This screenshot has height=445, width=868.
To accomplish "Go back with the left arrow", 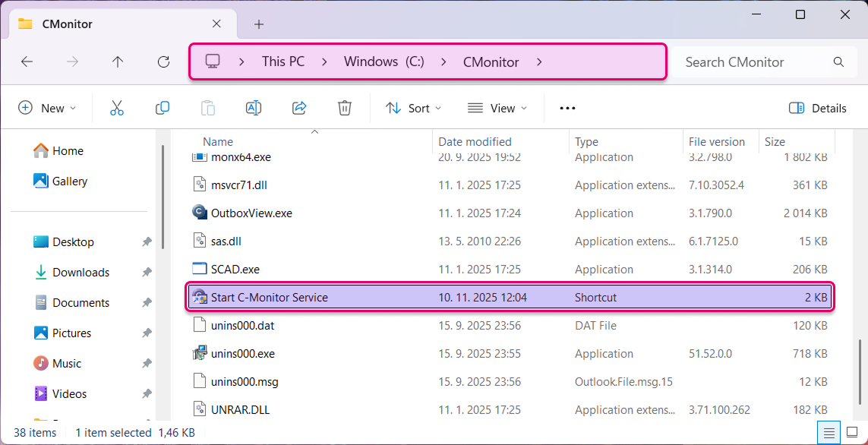I will click(x=27, y=62).
